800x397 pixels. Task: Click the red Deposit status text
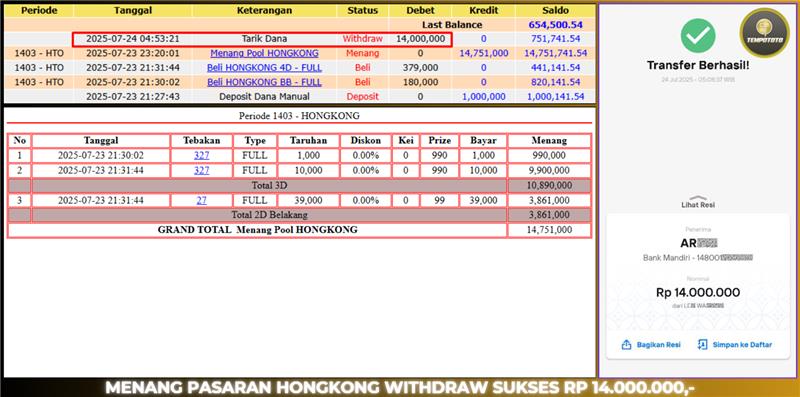362,96
